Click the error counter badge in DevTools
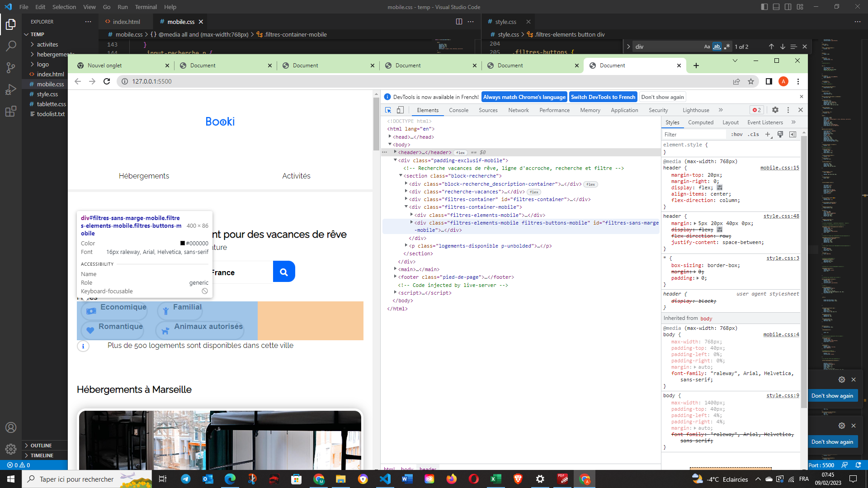Viewport: 868px width, 488px height. pyautogui.click(x=756, y=110)
